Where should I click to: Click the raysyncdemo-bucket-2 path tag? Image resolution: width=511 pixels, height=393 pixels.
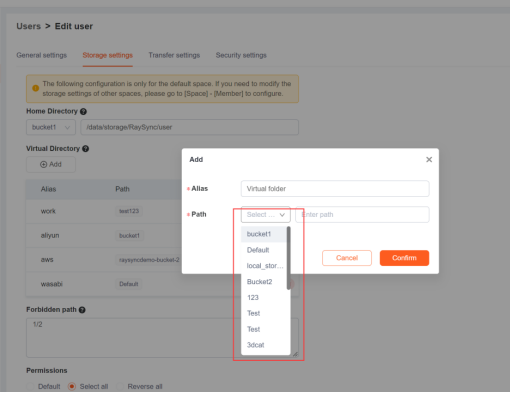click(149, 260)
